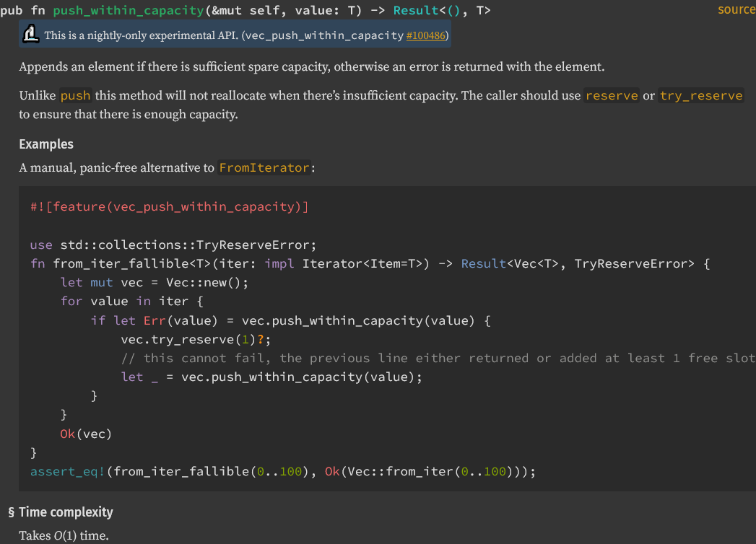Click the § anchor beside Time complexity

pyautogui.click(x=11, y=512)
